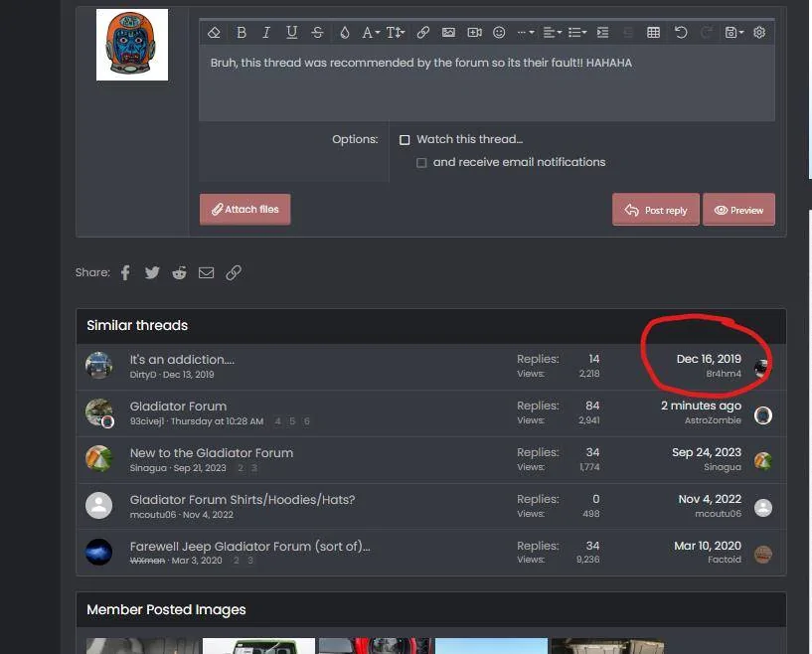Go to page 4 of Gladiator Forum thread
The height and width of the screenshot is (654, 812).
[277, 421]
